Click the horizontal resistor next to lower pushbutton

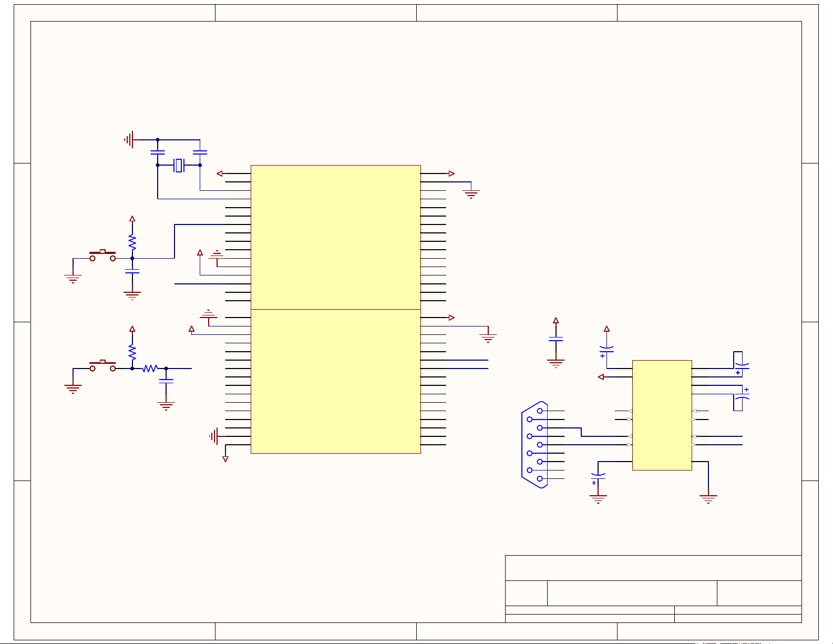tap(150, 369)
